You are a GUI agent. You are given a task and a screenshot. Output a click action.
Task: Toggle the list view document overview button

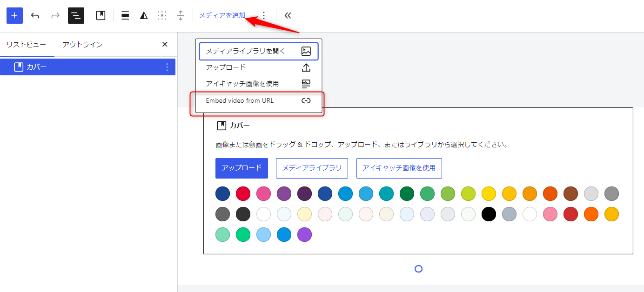point(76,15)
